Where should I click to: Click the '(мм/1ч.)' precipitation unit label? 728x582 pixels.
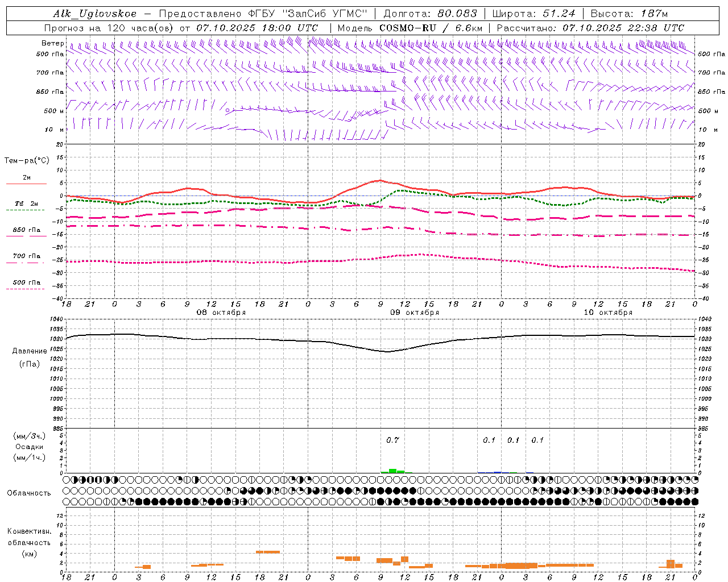click(30, 458)
